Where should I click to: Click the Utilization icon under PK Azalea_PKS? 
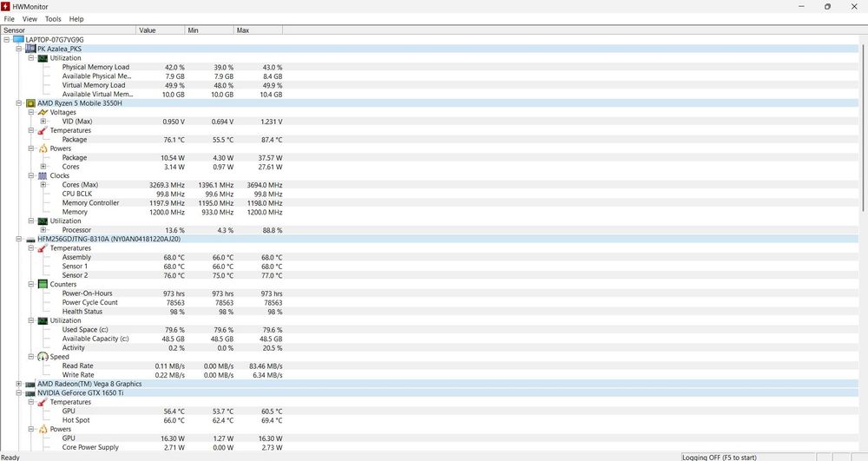43,58
